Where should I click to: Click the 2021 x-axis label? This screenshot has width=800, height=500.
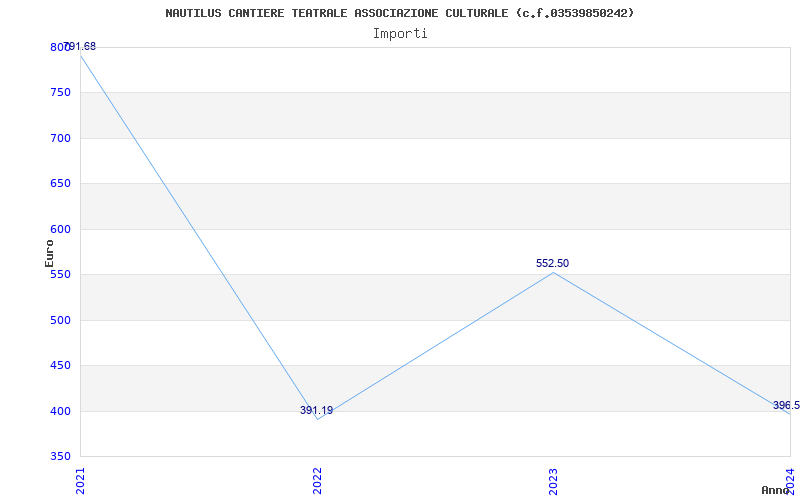coord(80,481)
